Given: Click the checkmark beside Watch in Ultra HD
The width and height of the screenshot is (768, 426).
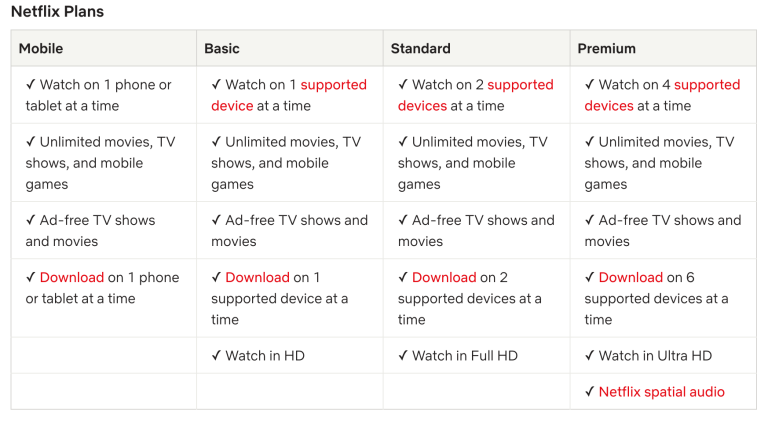Looking at the screenshot, I should click(x=590, y=355).
